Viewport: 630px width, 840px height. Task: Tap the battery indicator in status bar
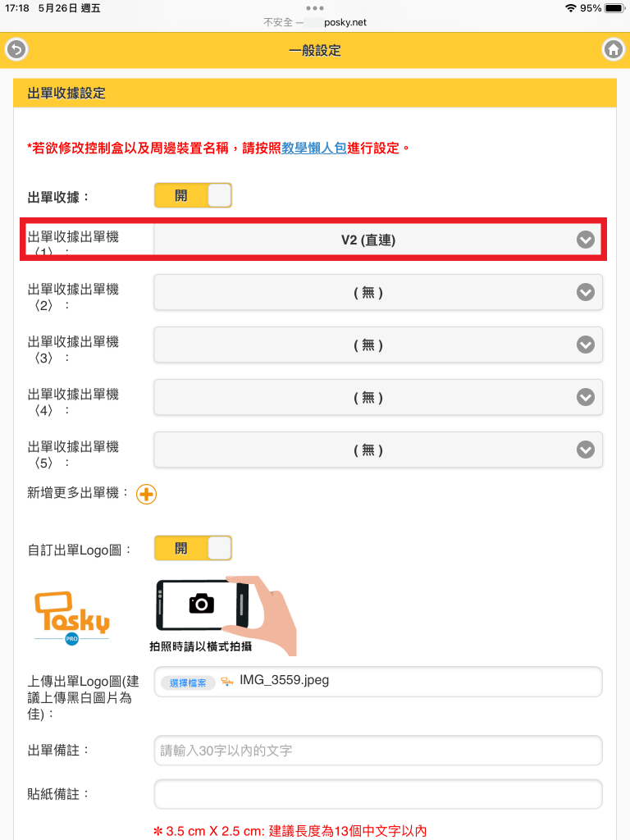coord(614,8)
